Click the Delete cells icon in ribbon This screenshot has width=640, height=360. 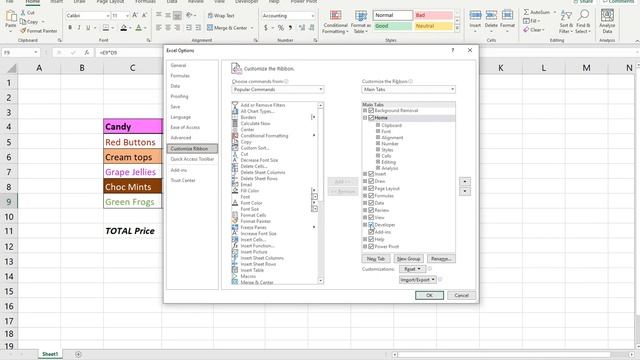coord(491,16)
